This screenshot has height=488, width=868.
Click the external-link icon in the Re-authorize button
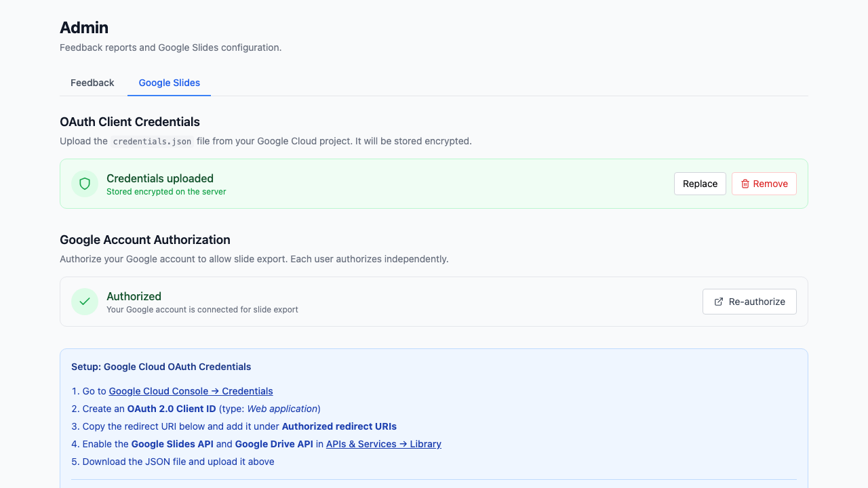point(719,302)
